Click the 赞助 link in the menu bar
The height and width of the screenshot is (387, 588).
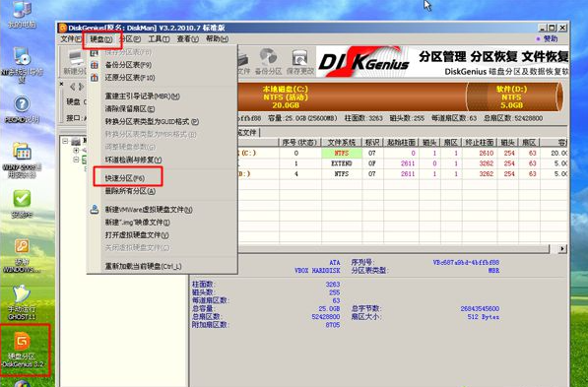coord(547,38)
